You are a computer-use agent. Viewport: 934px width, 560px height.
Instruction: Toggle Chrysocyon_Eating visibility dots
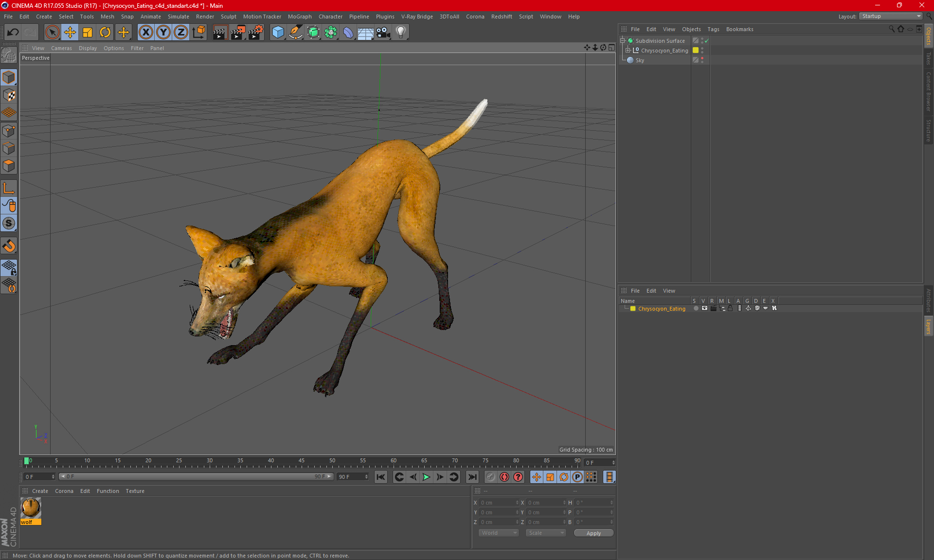pyautogui.click(x=702, y=50)
